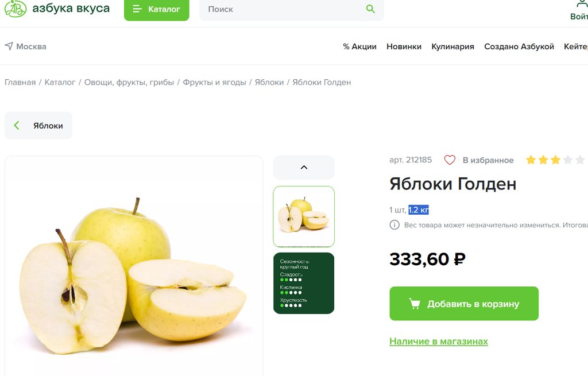Go back to Яблоки category
This screenshot has height=376, width=588.
tap(38, 126)
